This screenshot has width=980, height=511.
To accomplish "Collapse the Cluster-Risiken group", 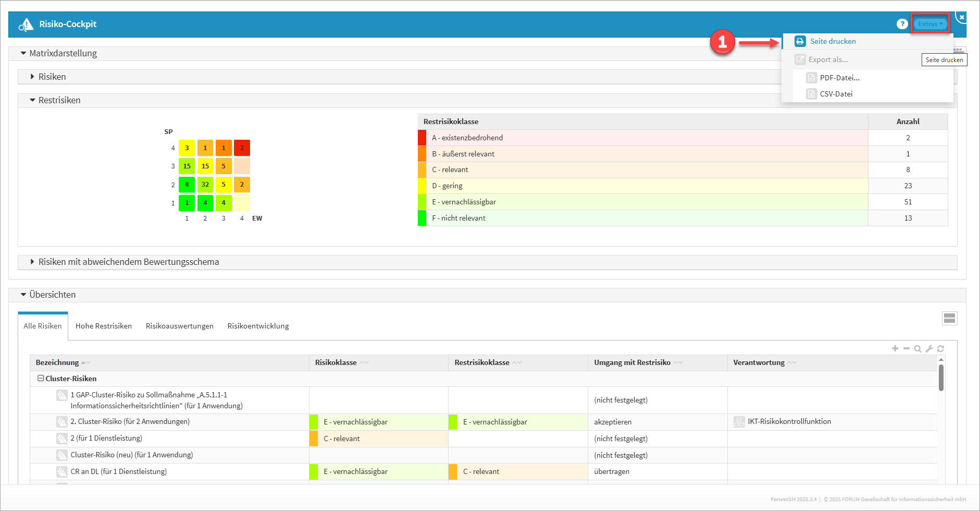I will pyautogui.click(x=41, y=379).
